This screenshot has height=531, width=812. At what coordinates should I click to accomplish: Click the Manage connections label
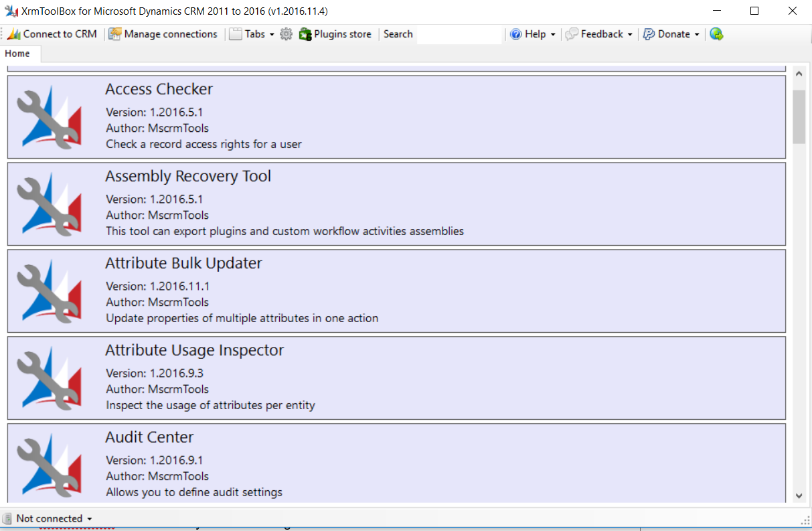[171, 34]
